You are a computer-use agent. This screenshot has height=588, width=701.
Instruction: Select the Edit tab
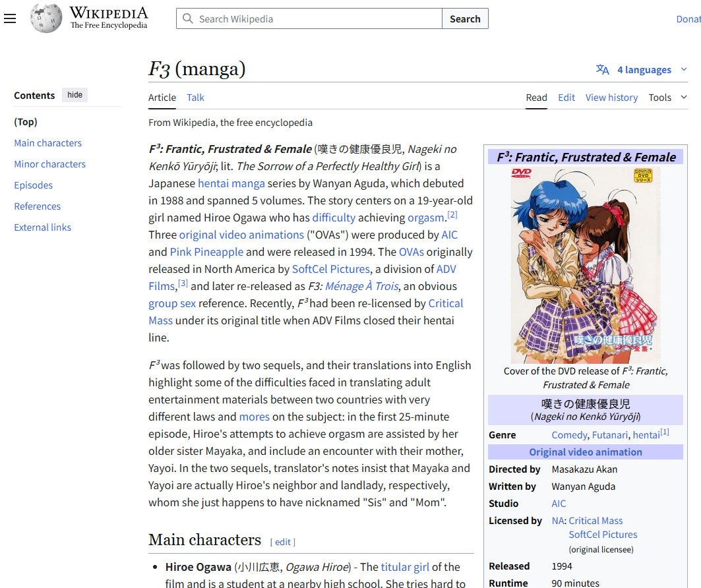click(x=566, y=98)
